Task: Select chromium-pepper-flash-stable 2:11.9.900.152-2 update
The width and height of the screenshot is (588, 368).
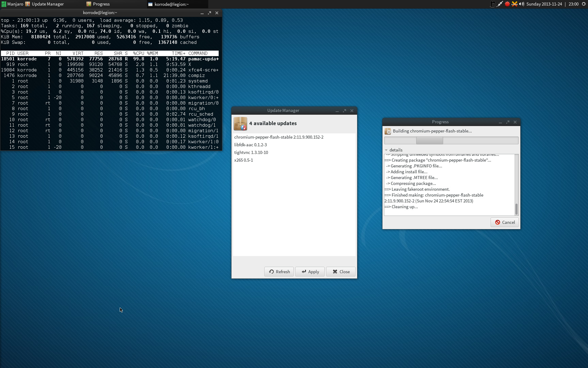Action: click(294, 137)
